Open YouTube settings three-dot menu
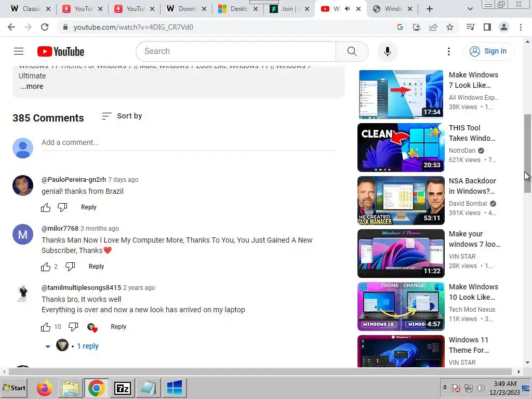 click(448, 51)
